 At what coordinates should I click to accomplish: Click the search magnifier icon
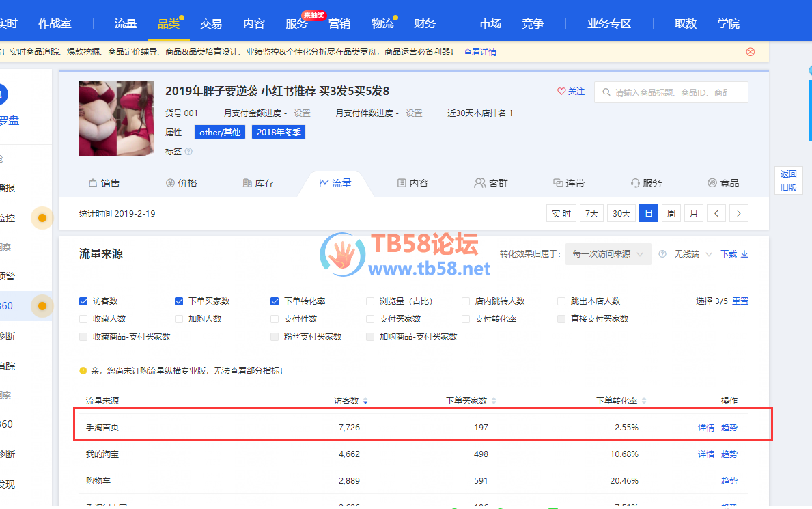[606, 92]
